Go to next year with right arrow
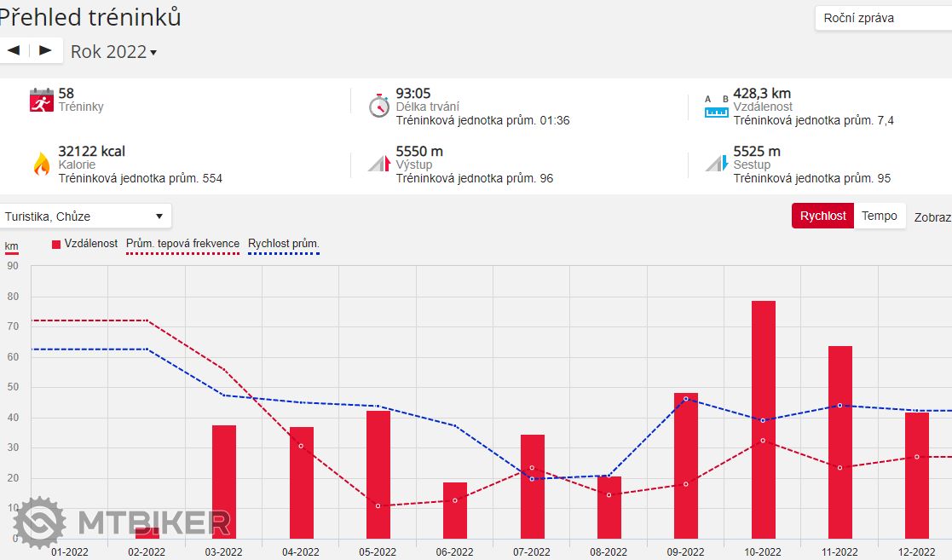This screenshot has height=560, width=952. coord(45,50)
